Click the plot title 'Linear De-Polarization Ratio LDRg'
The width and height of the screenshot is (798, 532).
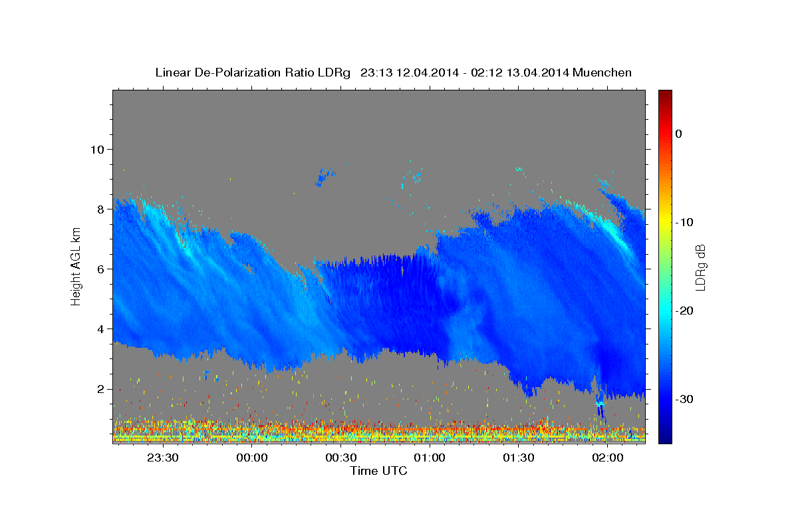(x=253, y=72)
